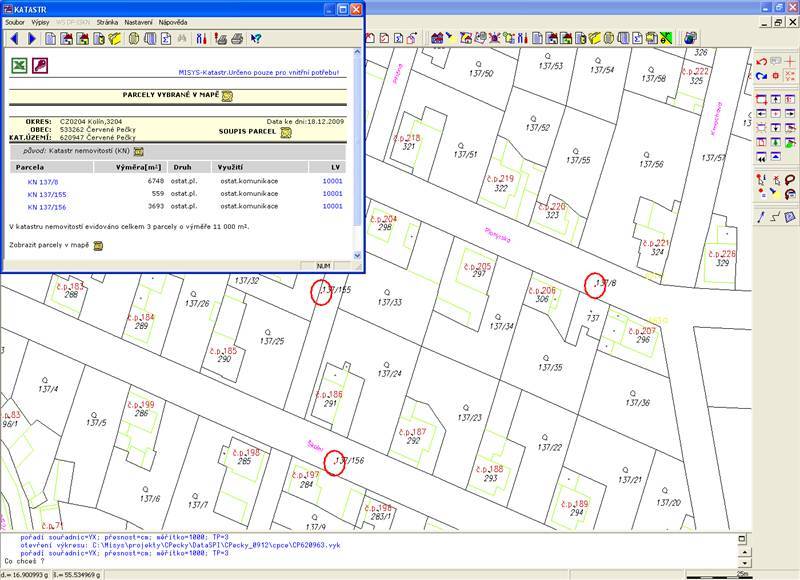Click the blue redo arrow in the map side panel

pos(762,76)
